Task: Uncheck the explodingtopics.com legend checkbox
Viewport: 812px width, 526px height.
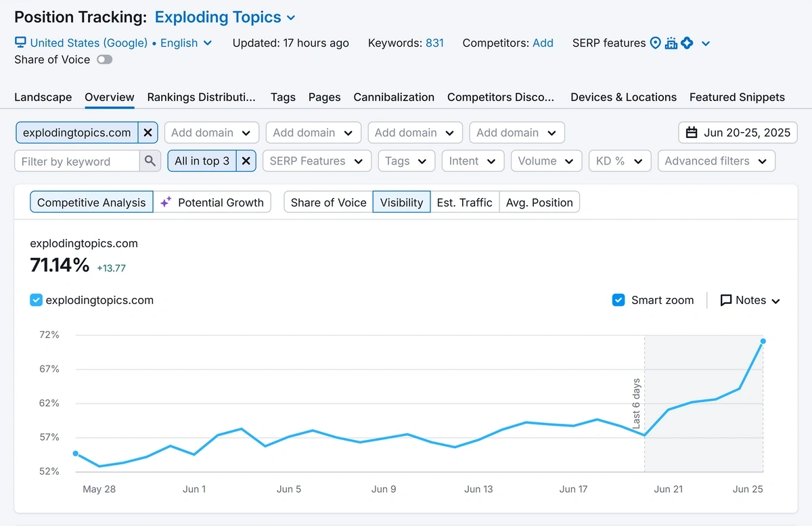Action: tap(37, 300)
